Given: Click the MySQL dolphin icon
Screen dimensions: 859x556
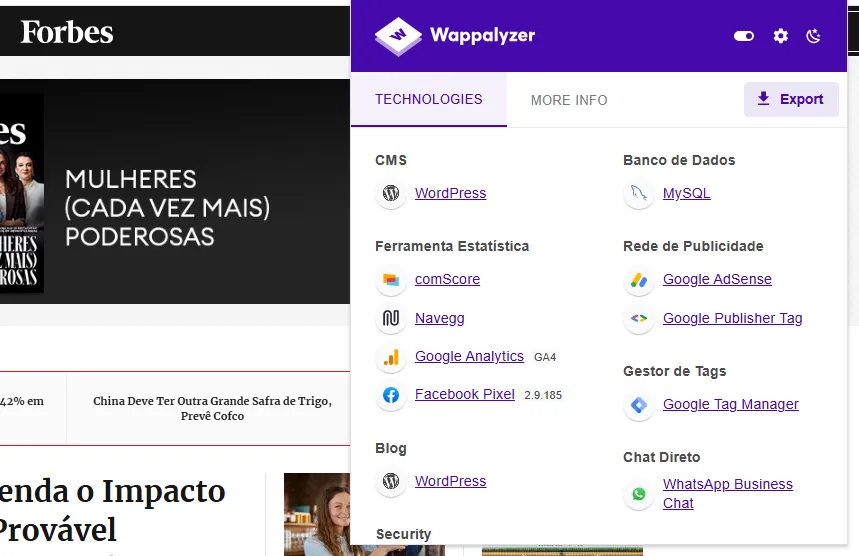Looking at the screenshot, I should pos(639,193).
